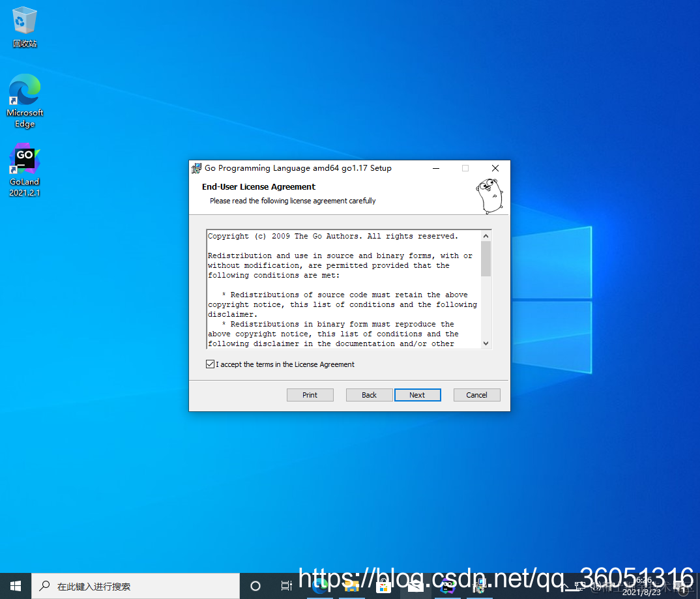Click 'Please read the following license agreement carefully'

click(x=293, y=201)
